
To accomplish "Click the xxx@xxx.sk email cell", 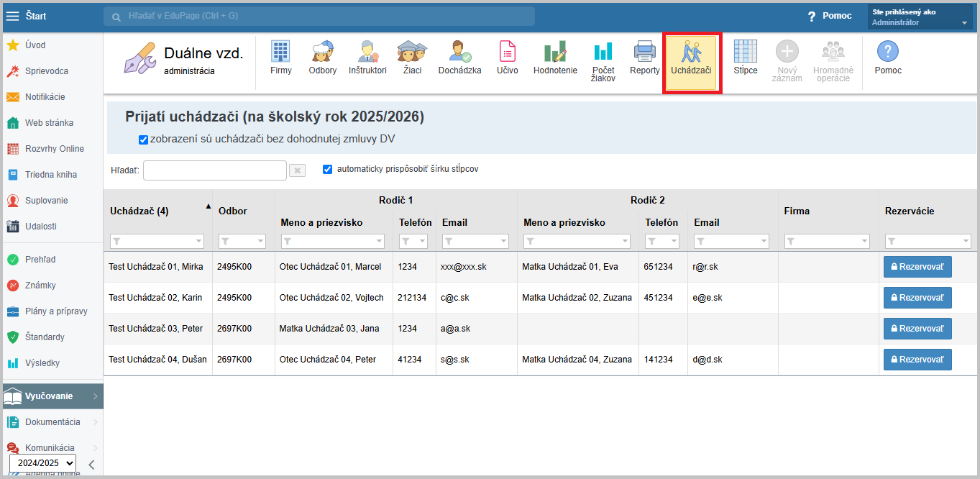I will (x=464, y=267).
